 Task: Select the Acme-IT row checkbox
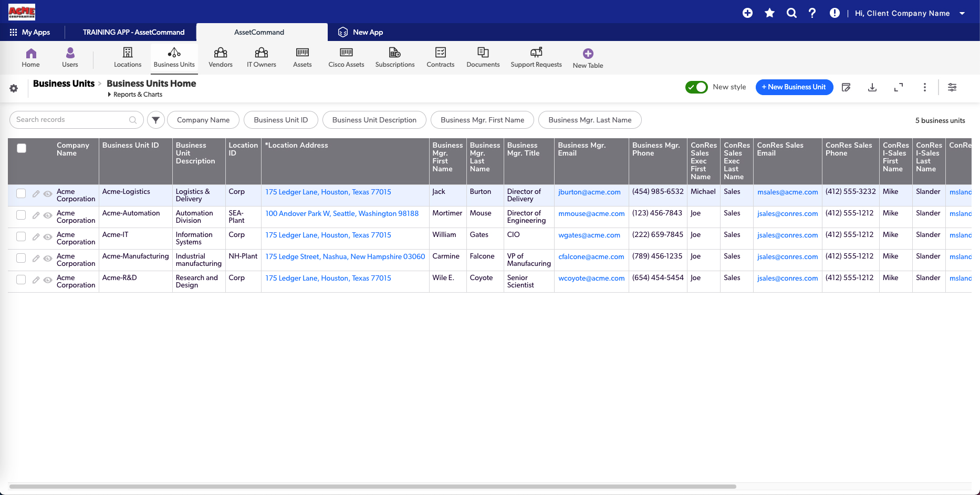21,236
